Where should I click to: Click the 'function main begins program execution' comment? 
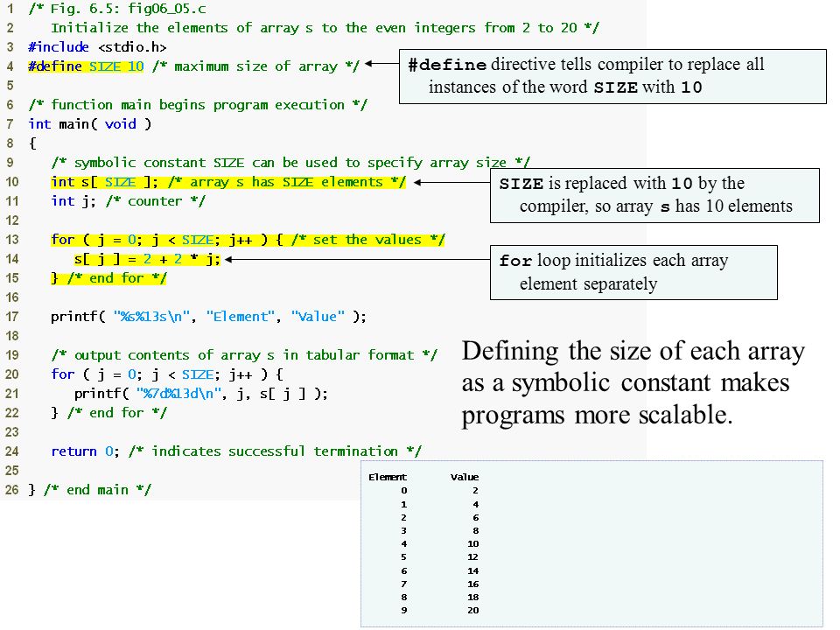(x=198, y=105)
